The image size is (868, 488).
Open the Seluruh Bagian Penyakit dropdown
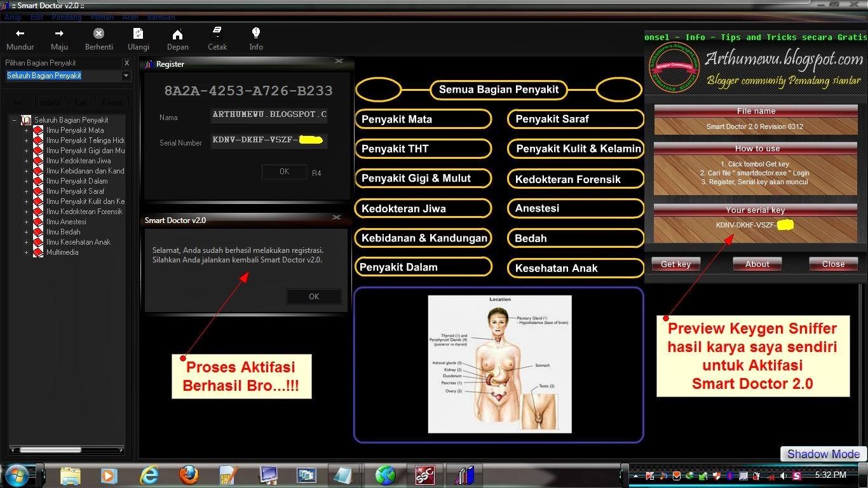point(126,76)
